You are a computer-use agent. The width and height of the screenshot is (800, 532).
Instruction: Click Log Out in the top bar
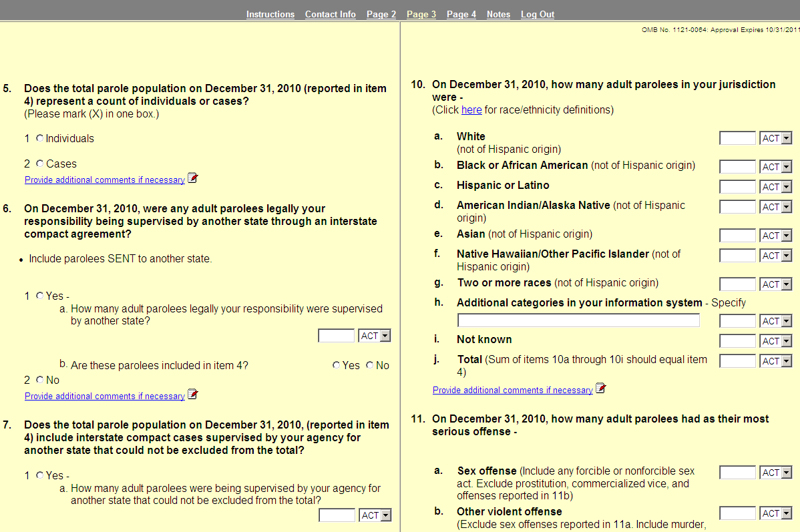538,15
